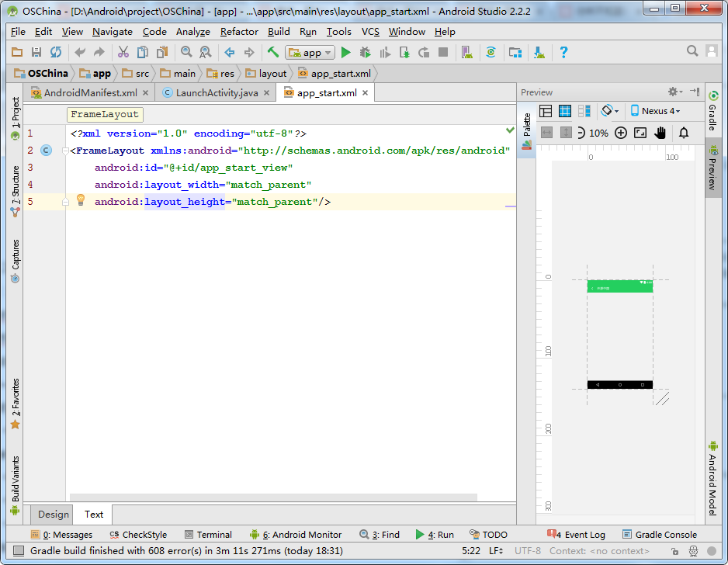Viewport: 728px width, 565px height.
Task: Click the green Run app button
Action: coord(346,52)
